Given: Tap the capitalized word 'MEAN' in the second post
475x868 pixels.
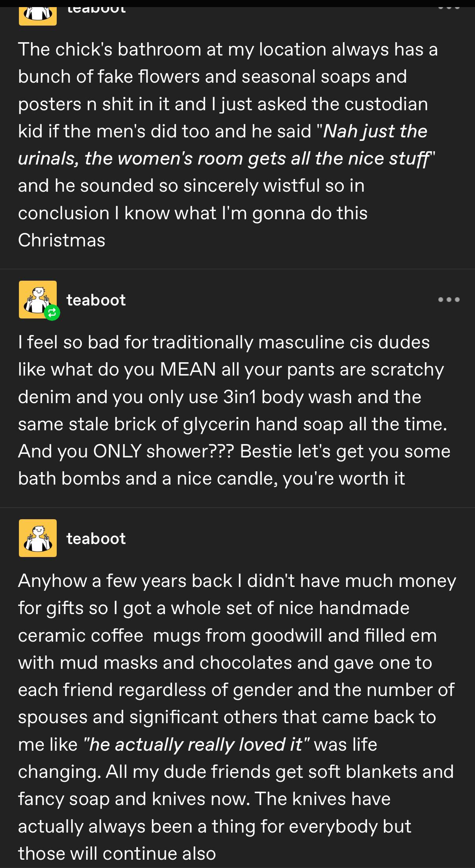Looking at the screenshot, I should pos(188,369).
